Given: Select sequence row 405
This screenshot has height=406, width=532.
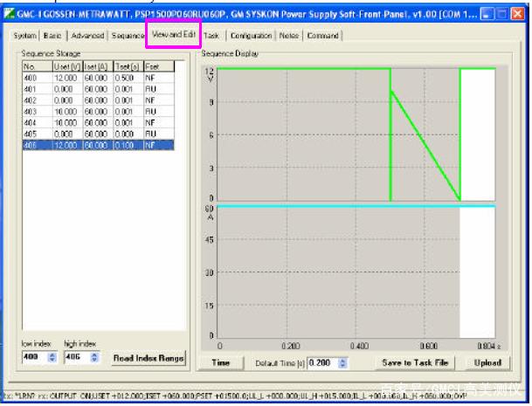Looking at the screenshot, I should point(99,134).
